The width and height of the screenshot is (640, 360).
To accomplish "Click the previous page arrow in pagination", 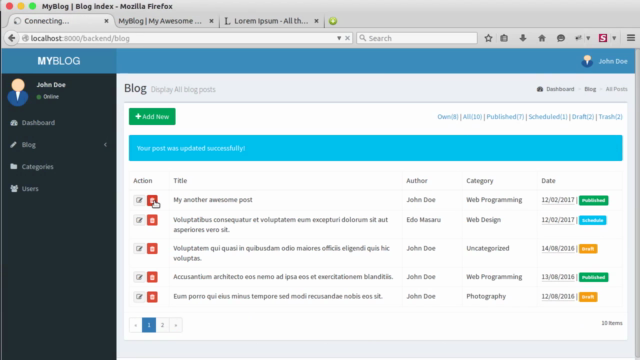I will (136, 325).
